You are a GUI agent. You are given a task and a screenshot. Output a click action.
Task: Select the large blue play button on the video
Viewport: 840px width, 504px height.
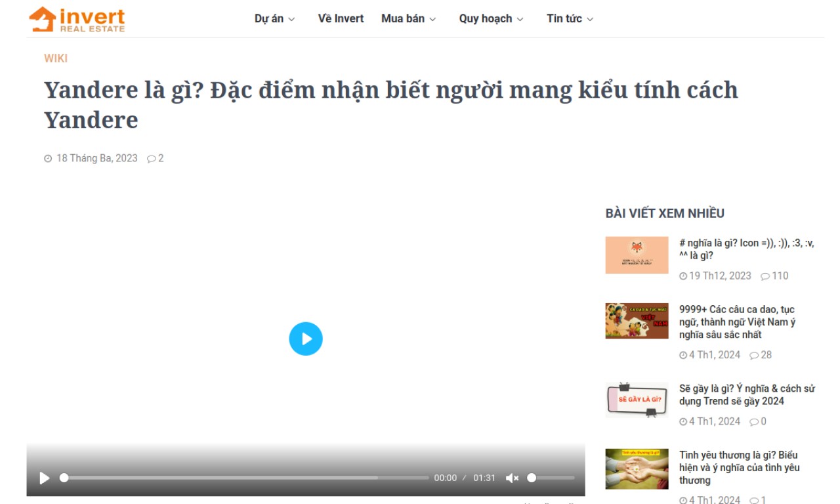point(306,339)
